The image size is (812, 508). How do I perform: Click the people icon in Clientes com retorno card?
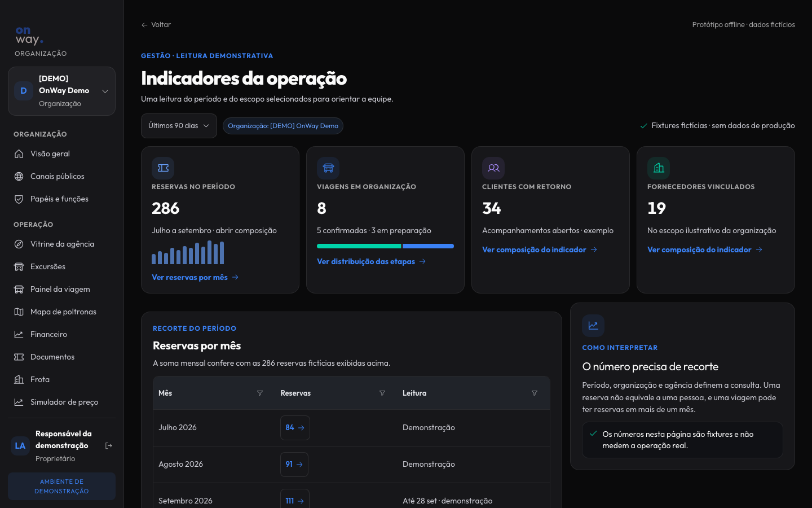point(493,168)
